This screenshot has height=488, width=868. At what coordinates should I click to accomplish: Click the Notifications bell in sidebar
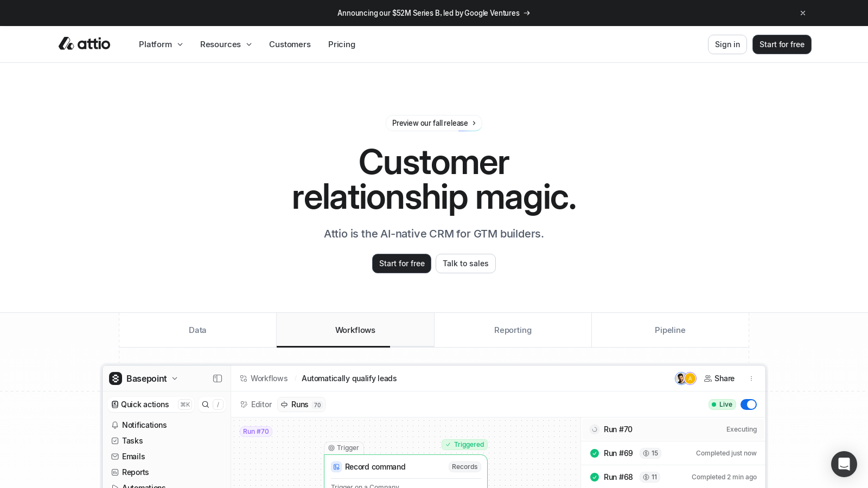point(115,425)
